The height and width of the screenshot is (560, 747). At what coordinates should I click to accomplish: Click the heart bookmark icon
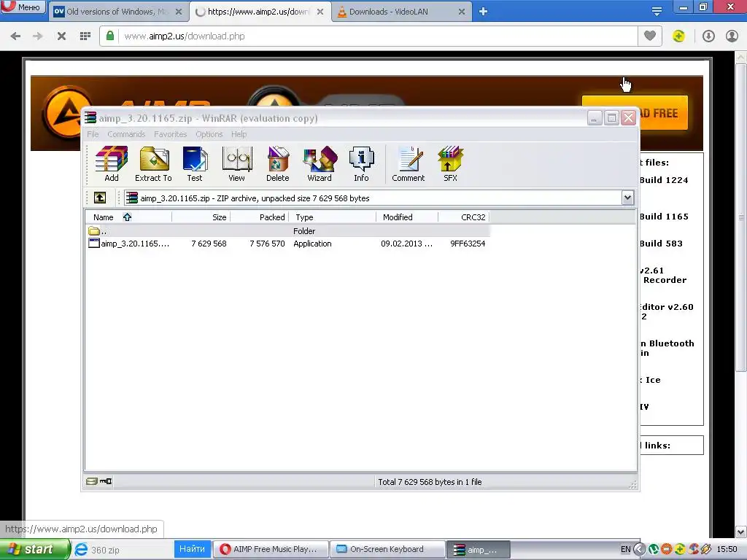pos(650,36)
